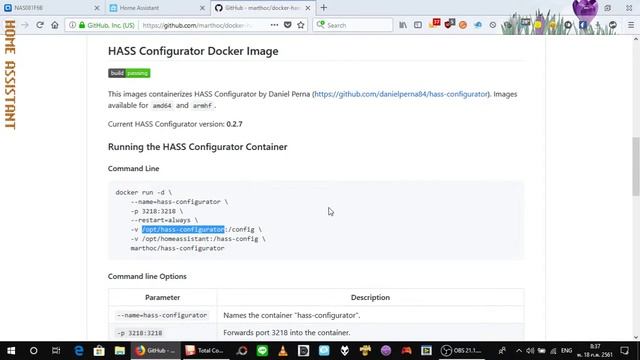Screen dimensions: 640x360
Task: Open VLC media player from taskbar
Action: click(283, 351)
